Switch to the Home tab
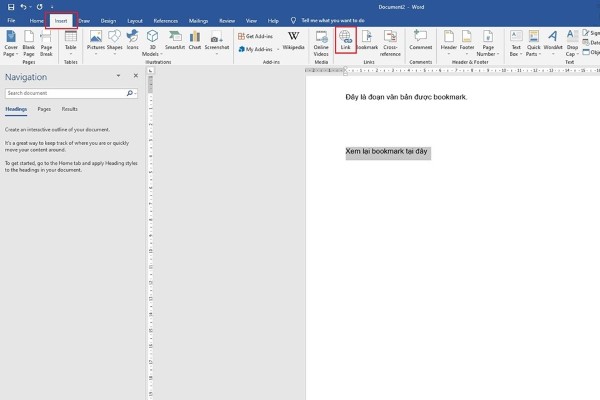600x400 pixels. (x=36, y=21)
